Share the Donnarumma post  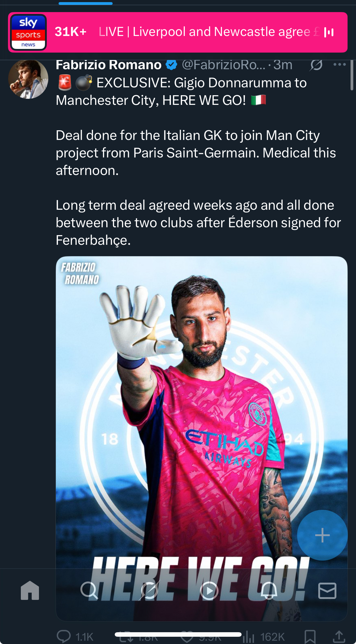tap(339, 636)
